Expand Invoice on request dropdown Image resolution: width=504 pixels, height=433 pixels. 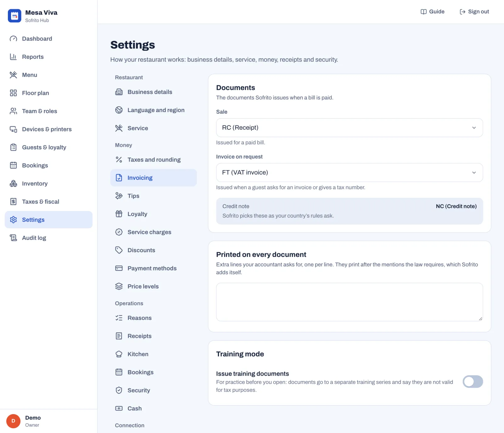349,173
